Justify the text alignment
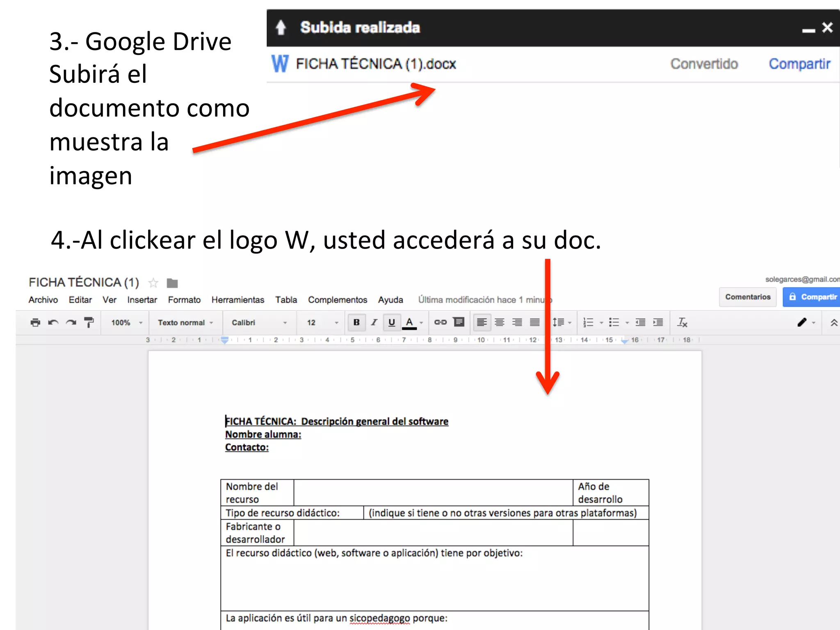840x630 pixels. click(x=535, y=322)
